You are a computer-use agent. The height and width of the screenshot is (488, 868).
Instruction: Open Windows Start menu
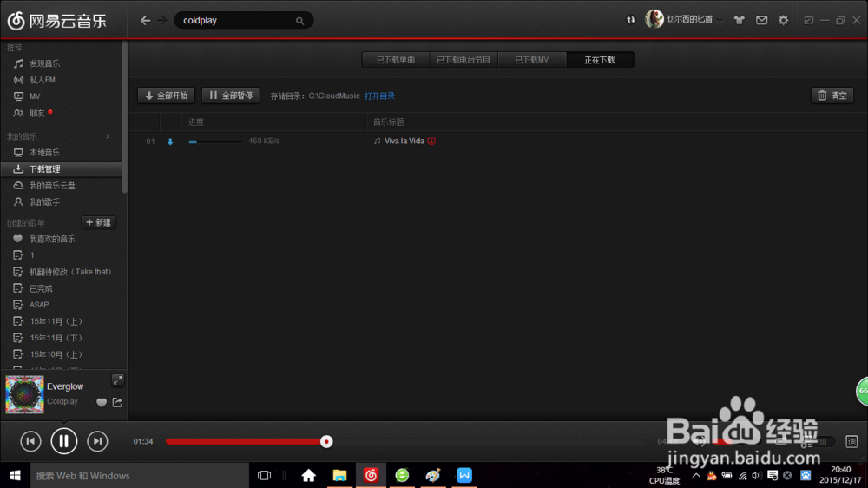coord(15,475)
